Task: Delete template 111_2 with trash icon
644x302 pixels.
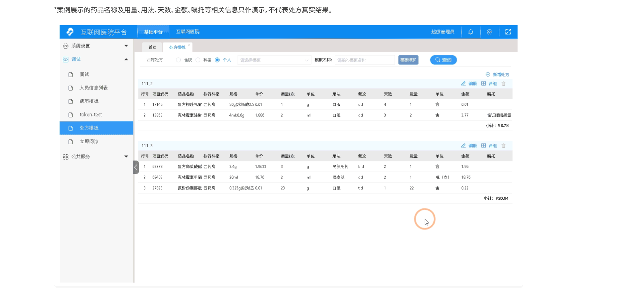Action: pos(503,84)
